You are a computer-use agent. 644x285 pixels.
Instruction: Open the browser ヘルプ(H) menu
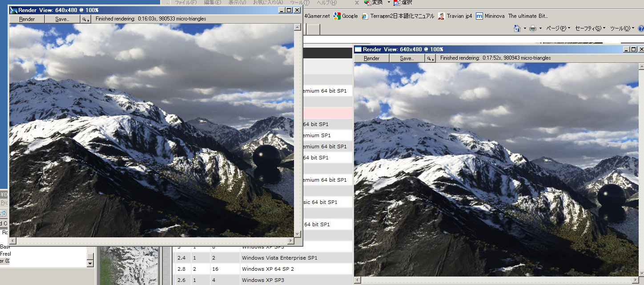click(326, 3)
